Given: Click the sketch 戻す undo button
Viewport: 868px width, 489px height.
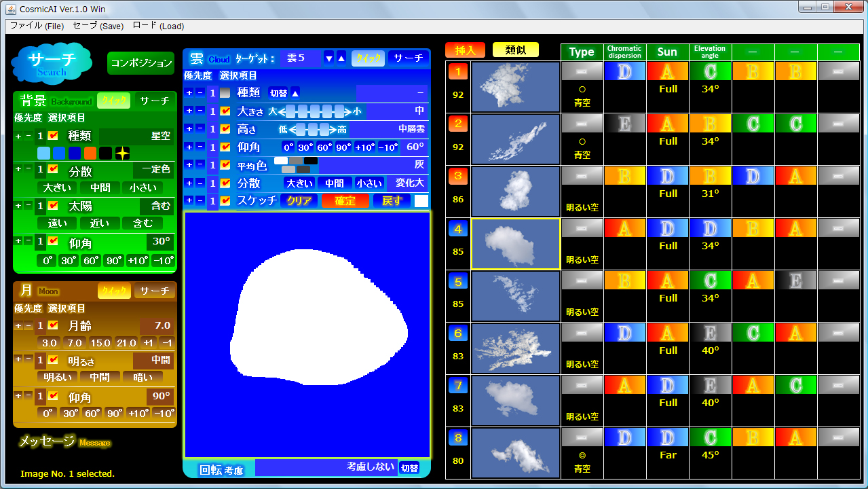Looking at the screenshot, I should coord(392,201).
